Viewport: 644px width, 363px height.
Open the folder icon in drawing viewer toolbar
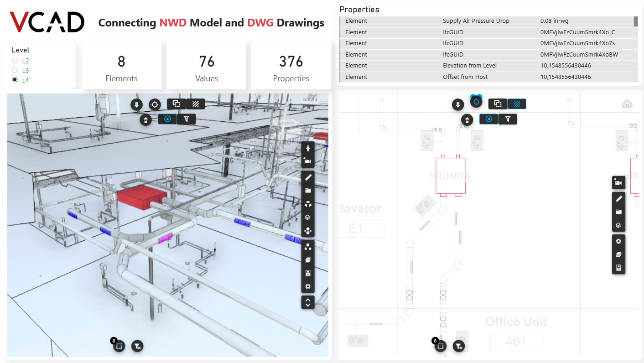(618, 212)
